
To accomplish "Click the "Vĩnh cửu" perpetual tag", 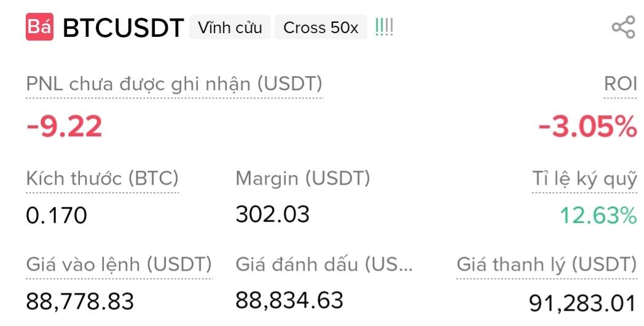I will (x=230, y=28).
